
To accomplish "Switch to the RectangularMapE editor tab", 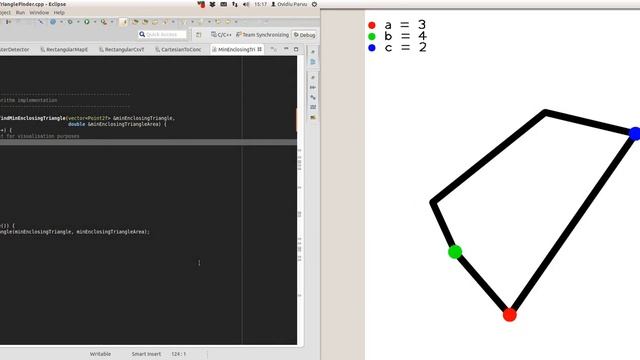I will coord(64,49).
